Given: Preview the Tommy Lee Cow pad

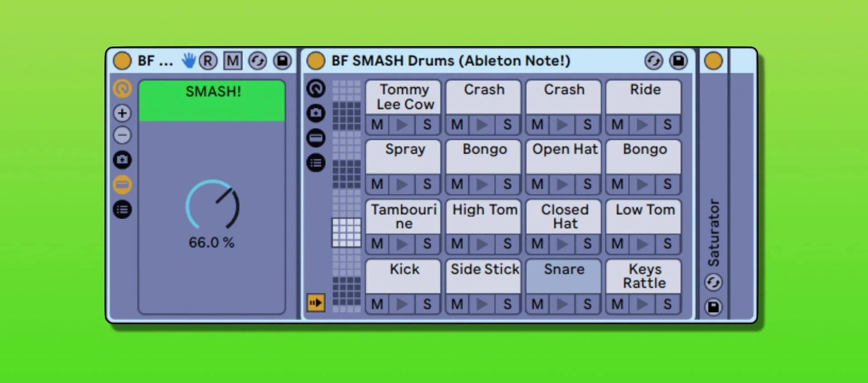Looking at the screenshot, I should [x=402, y=125].
